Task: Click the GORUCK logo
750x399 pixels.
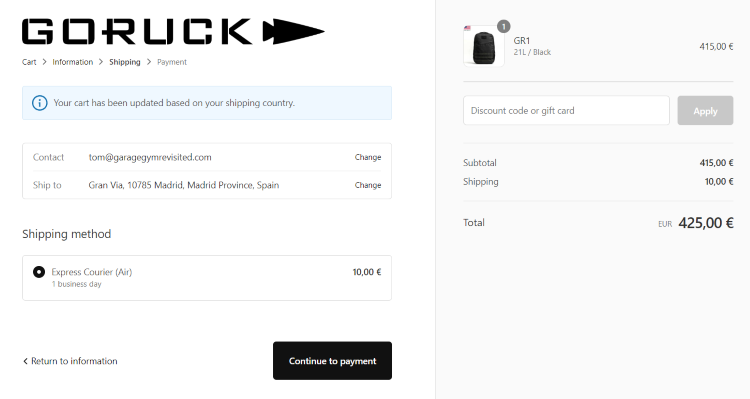Action: (173, 32)
